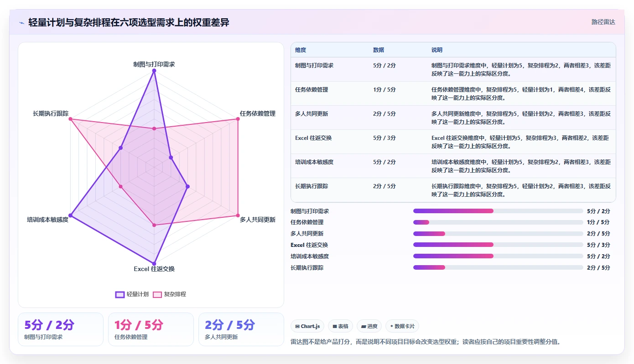Open the 1分 / 5分 任务依赖管理 card
Screen dimensions: 634x364
[x=151, y=329]
